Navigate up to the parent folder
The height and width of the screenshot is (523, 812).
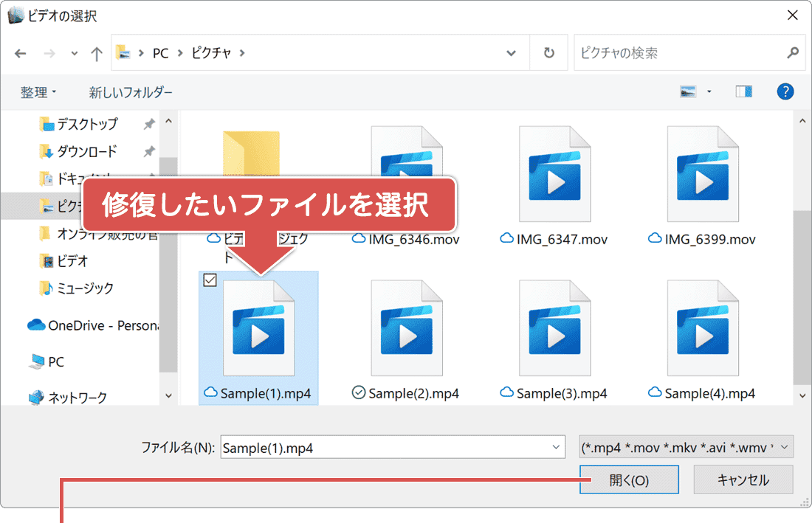[96, 52]
